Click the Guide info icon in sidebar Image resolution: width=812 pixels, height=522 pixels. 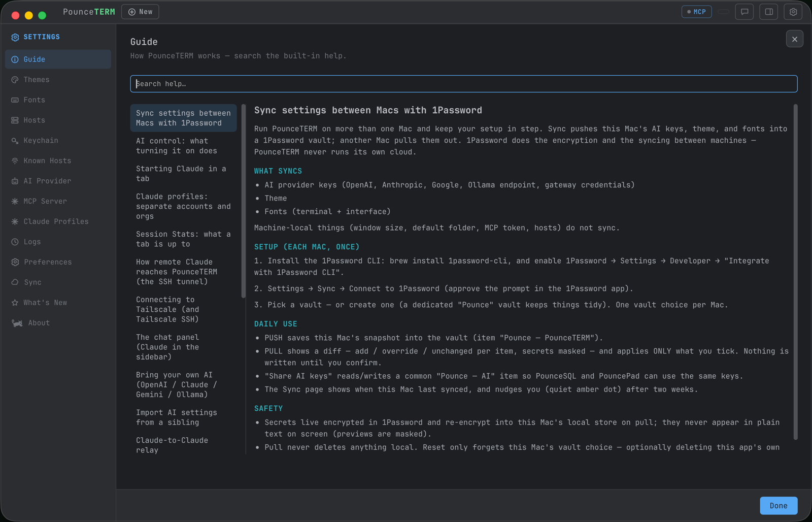point(15,59)
